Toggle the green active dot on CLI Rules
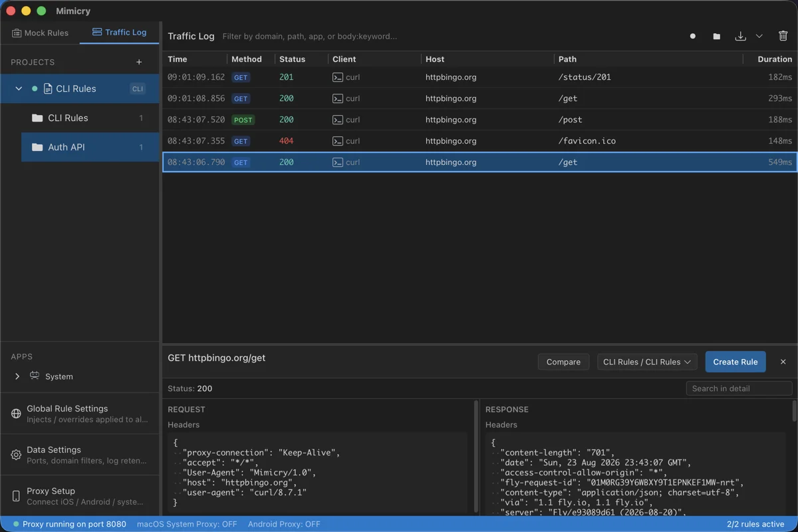798x532 pixels. [35, 88]
